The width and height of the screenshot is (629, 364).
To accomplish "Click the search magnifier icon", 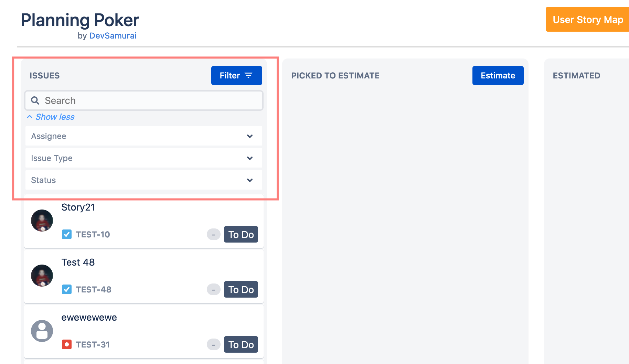I will [35, 100].
